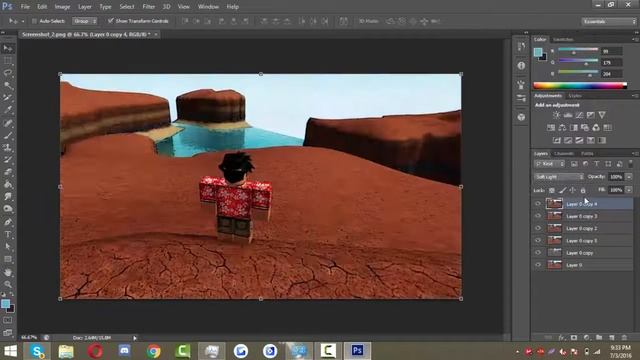Hide the bottom Layer 0

(x=538, y=265)
